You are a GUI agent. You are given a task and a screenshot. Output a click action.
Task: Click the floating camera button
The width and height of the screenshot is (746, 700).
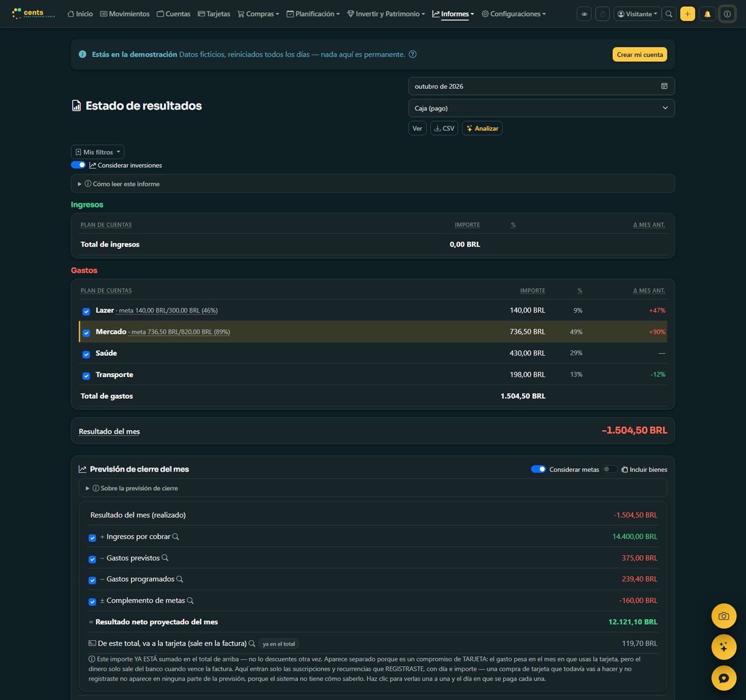(724, 616)
